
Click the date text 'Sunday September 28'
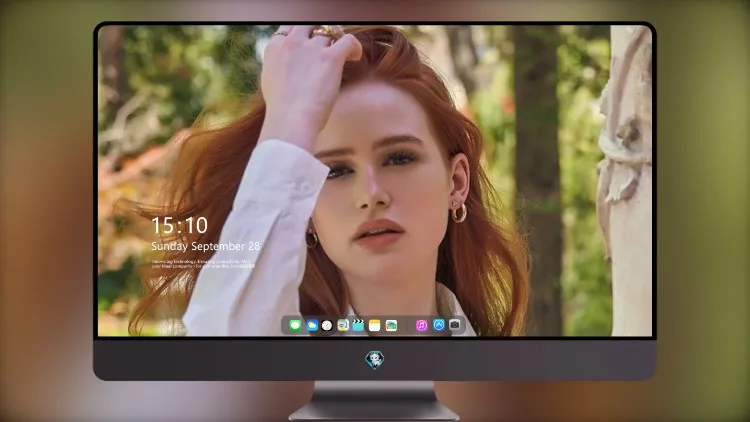click(205, 246)
